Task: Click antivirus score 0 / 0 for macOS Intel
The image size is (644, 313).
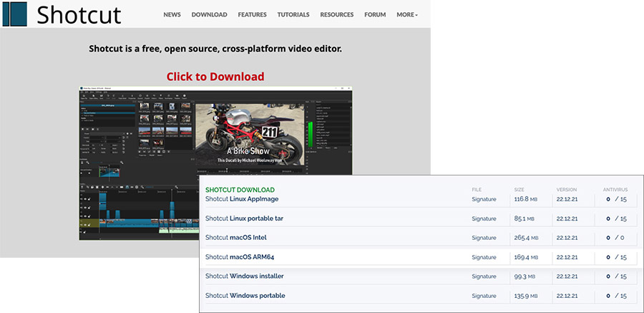Action: pyautogui.click(x=615, y=238)
